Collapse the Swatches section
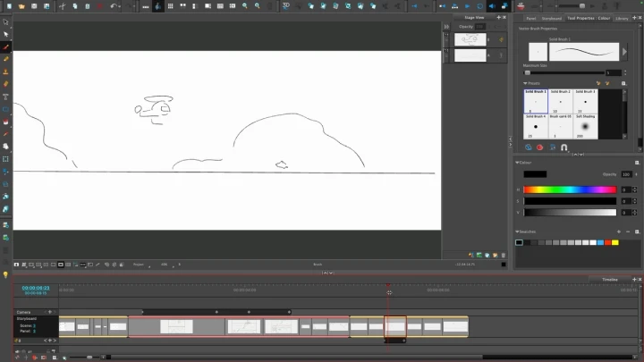 (519, 230)
